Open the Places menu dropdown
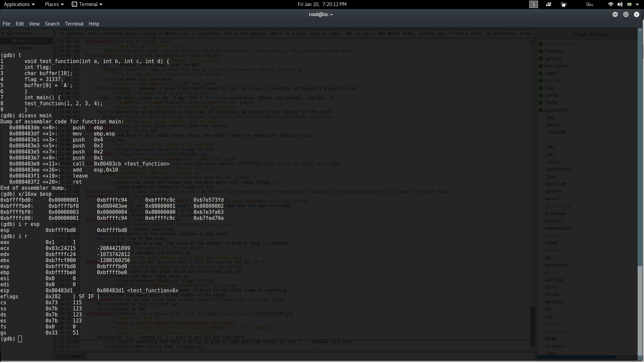 pyautogui.click(x=54, y=4)
